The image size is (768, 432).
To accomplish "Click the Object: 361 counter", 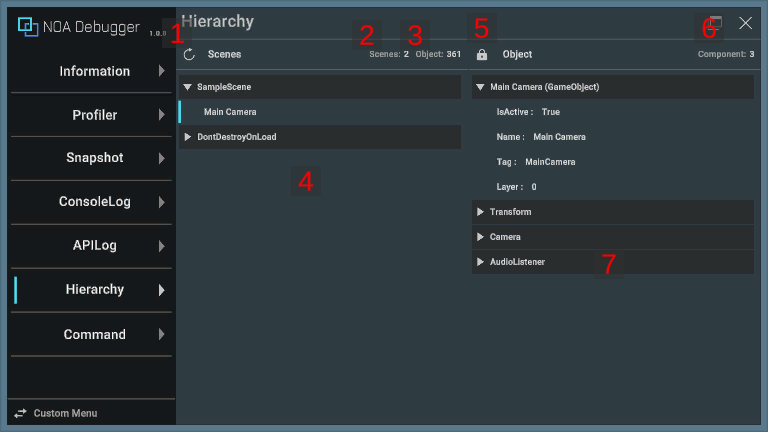I will 438,54.
